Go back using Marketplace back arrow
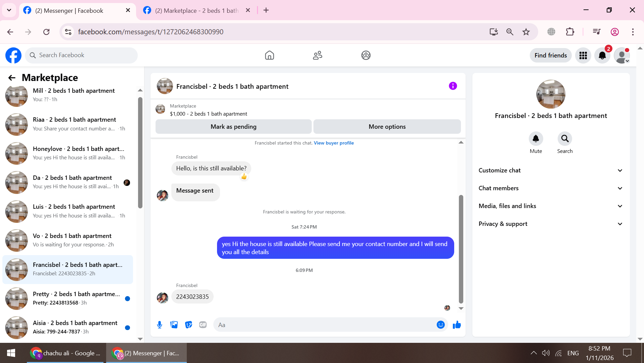Screen dimensions: 644x363 click(12, 78)
